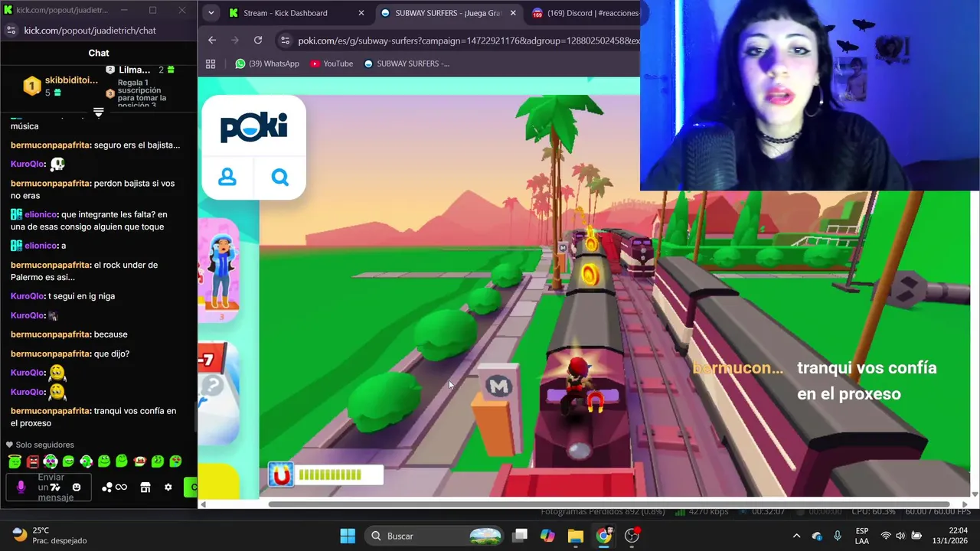This screenshot has height=551, width=980.
Task: Switch to the SUBWAY SURFERS tab
Action: tap(449, 13)
